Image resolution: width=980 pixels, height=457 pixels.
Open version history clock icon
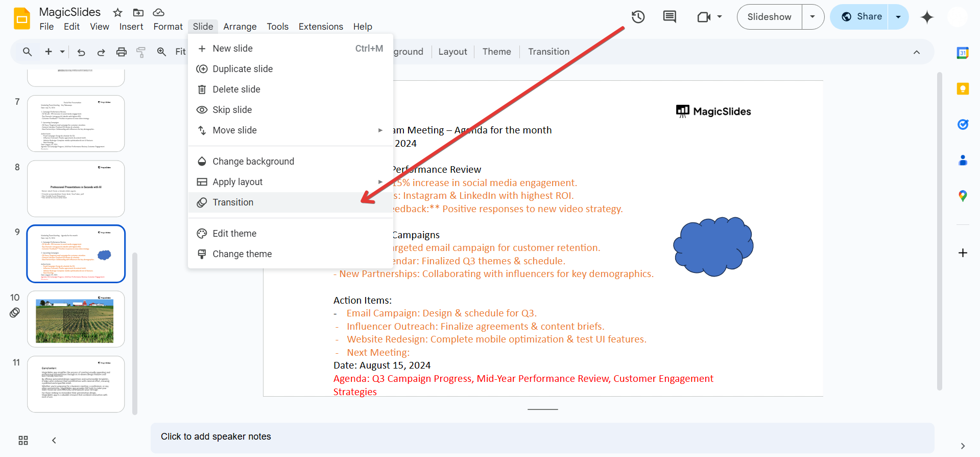point(638,17)
